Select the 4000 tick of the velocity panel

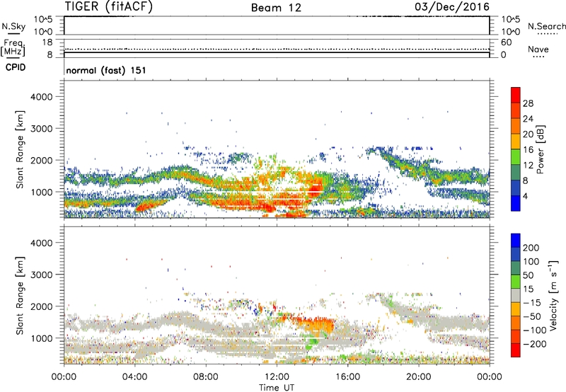pos(41,243)
